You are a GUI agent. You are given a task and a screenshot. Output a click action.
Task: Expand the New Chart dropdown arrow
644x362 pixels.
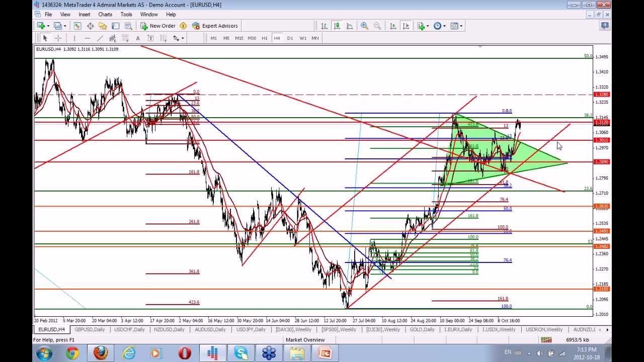48,26
